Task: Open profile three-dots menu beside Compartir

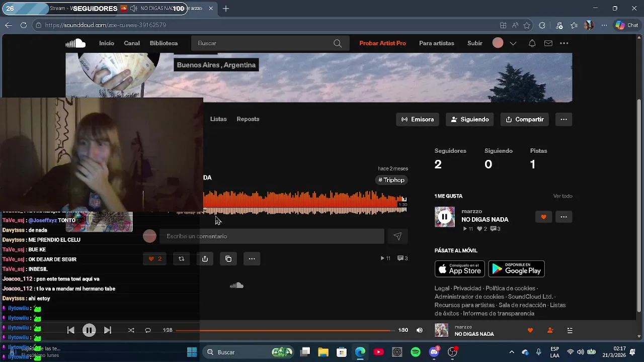Action: click(x=563, y=119)
